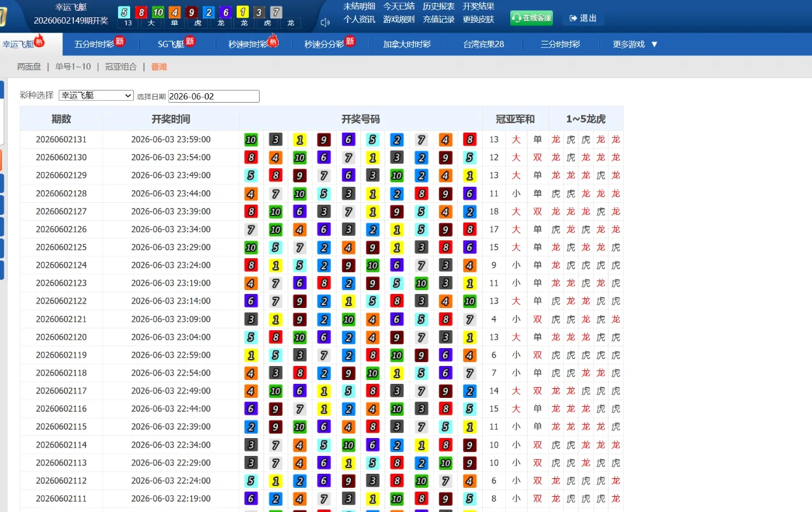Contact support via the 在线客服 button
This screenshot has width=812, height=512.
pyautogui.click(x=531, y=18)
